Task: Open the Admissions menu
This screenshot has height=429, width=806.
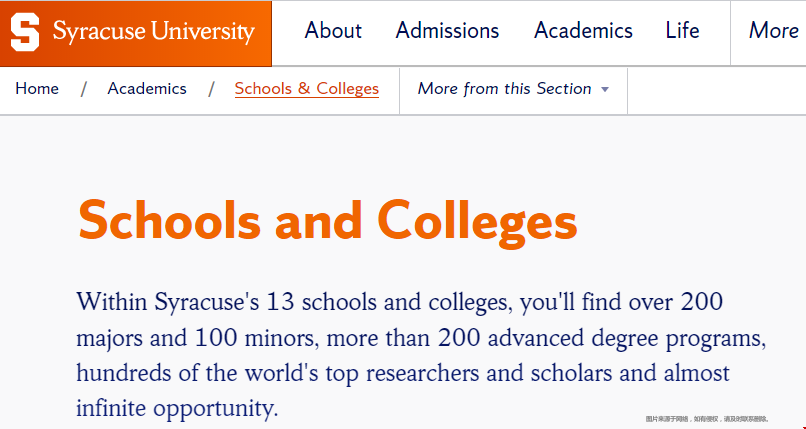Action: pos(447,31)
